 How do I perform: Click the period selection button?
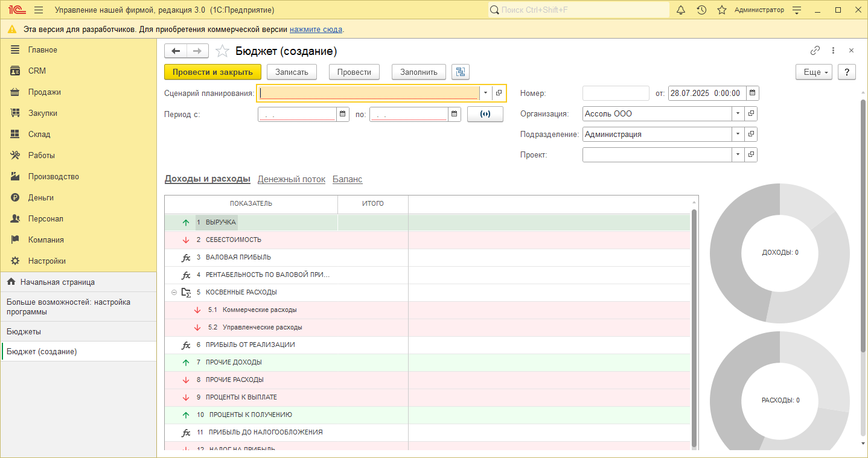485,114
